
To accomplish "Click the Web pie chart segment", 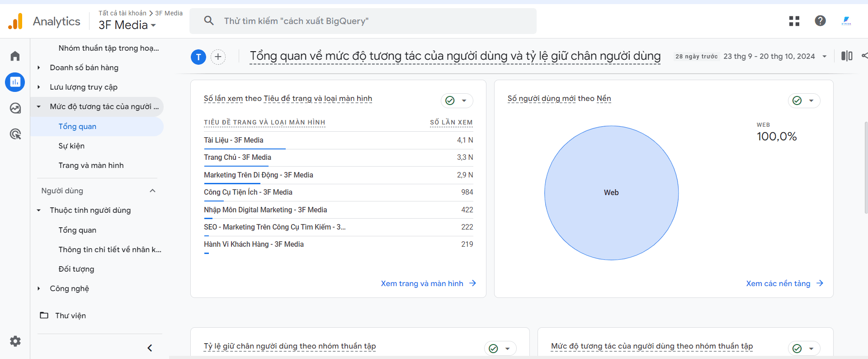I will click(x=611, y=193).
